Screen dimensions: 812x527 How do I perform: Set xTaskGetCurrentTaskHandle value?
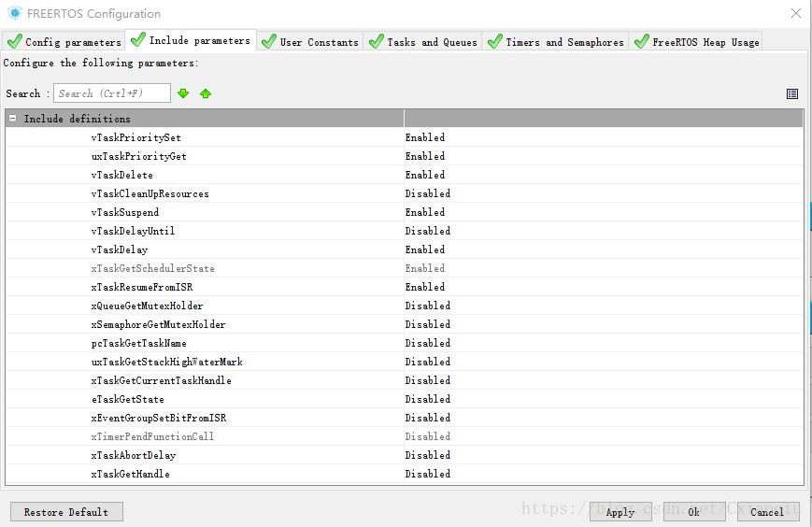click(x=604, y=380)
